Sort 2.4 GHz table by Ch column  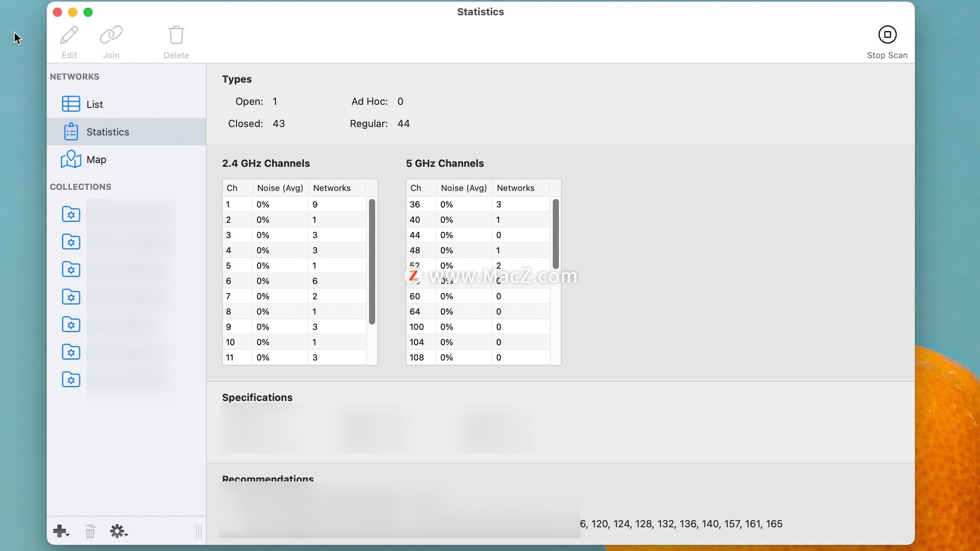point(237,188)
